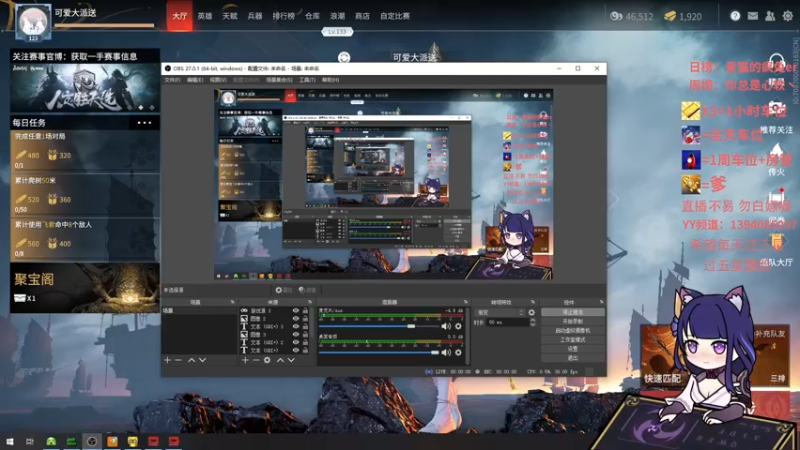Mute the 麦克风/Aux speaker icon
This screenshot has width=800, height=450.
click(446, 326)
